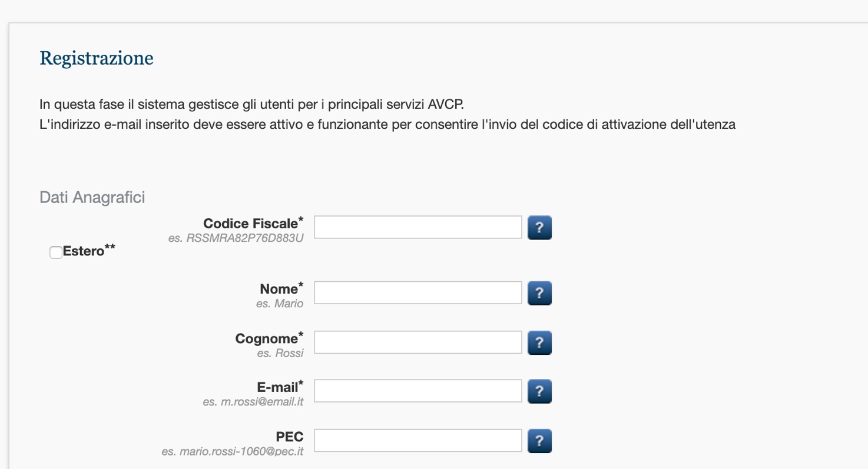Click the example hint es. RSSMRA82P76D883U
This screenshot has width=868, height=469.
click(x=236, y=240)
